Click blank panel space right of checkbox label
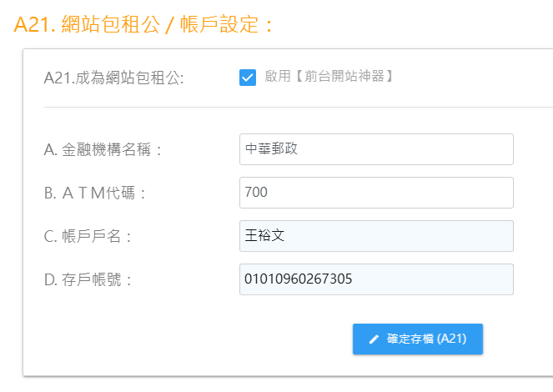This screenshot has height=392, width=553. pos(473,77)
